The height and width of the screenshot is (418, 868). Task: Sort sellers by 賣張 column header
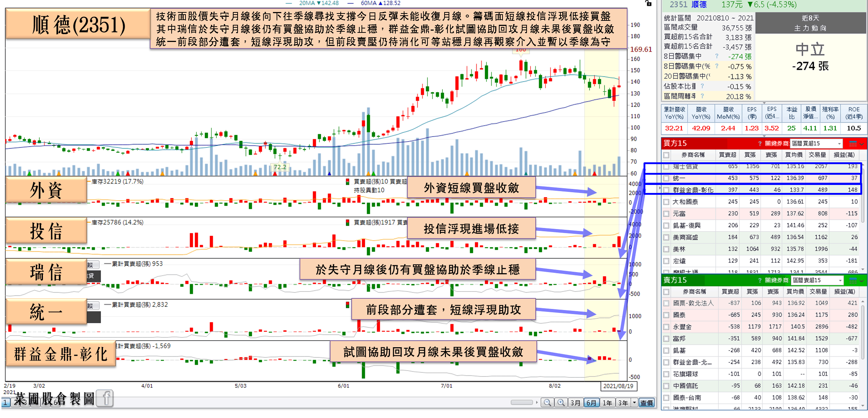773,292
